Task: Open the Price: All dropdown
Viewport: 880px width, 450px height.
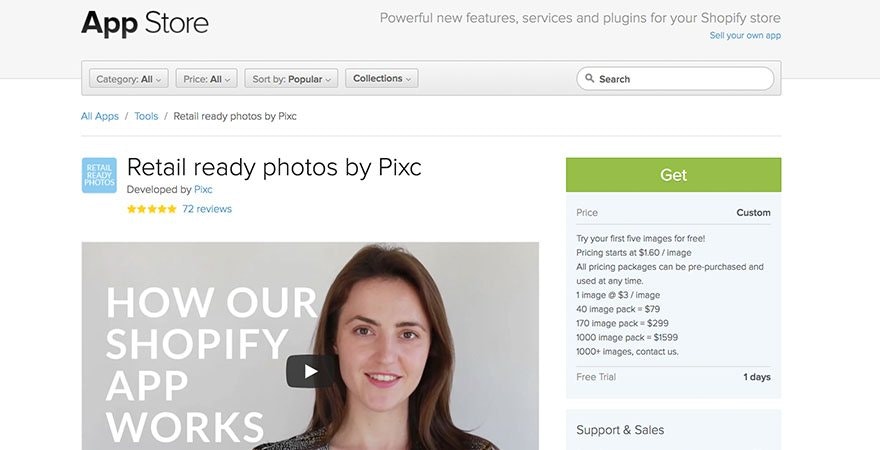Action: coord(207,79)
